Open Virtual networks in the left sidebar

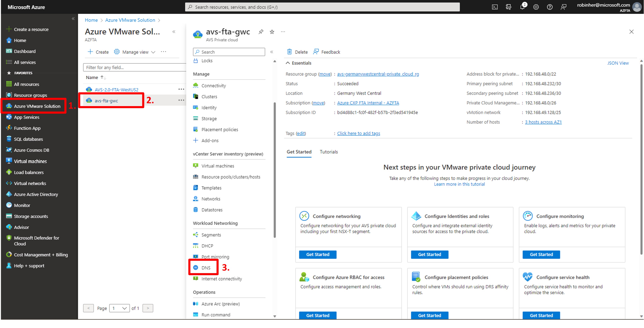tap(29, 183)
